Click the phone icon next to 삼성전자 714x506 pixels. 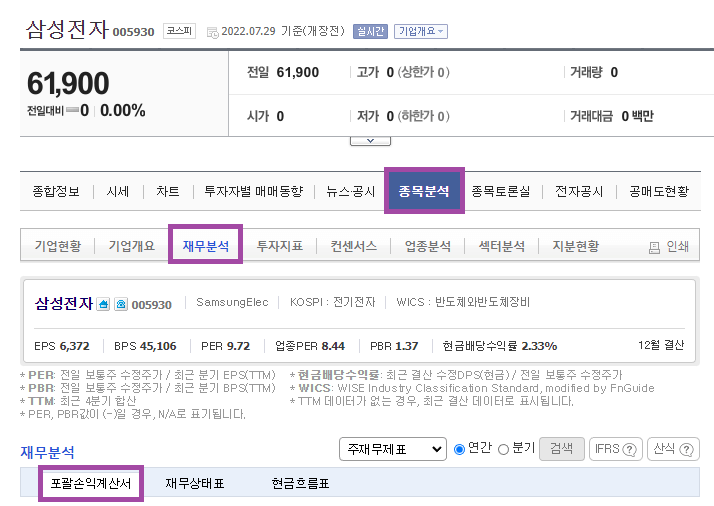121,304
